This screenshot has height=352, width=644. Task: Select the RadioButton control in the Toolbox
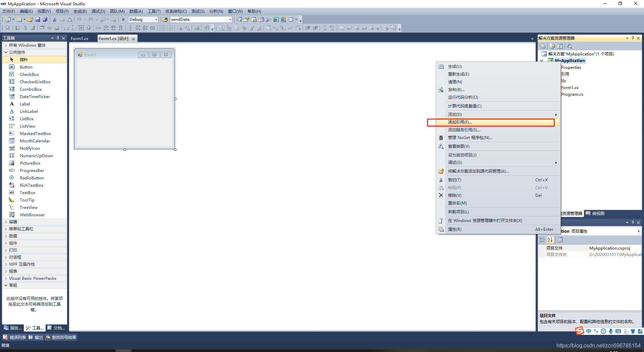pos(35,178)
